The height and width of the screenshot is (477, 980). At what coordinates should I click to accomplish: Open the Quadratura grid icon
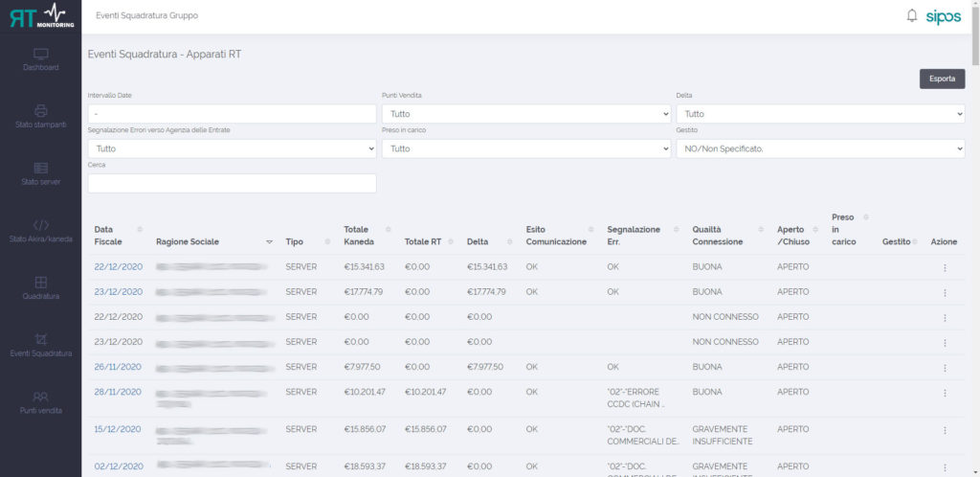click(41, 283)
